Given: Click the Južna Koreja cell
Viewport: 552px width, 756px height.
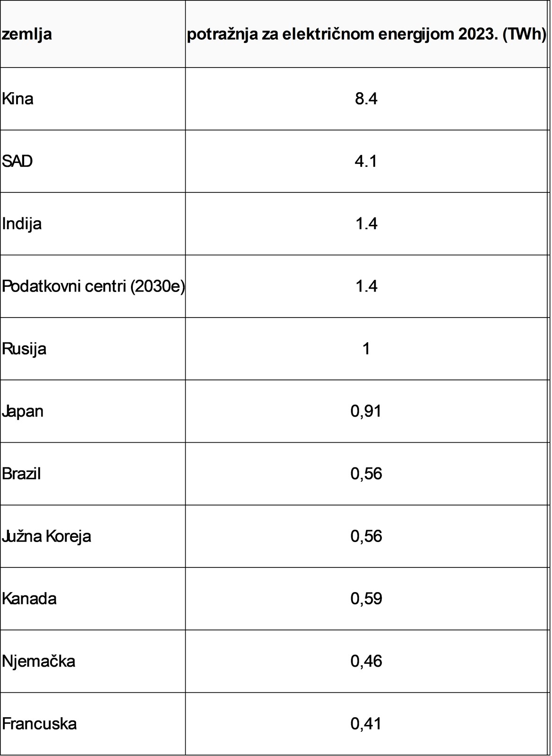Looking at the screenshot, I should 93,536.
